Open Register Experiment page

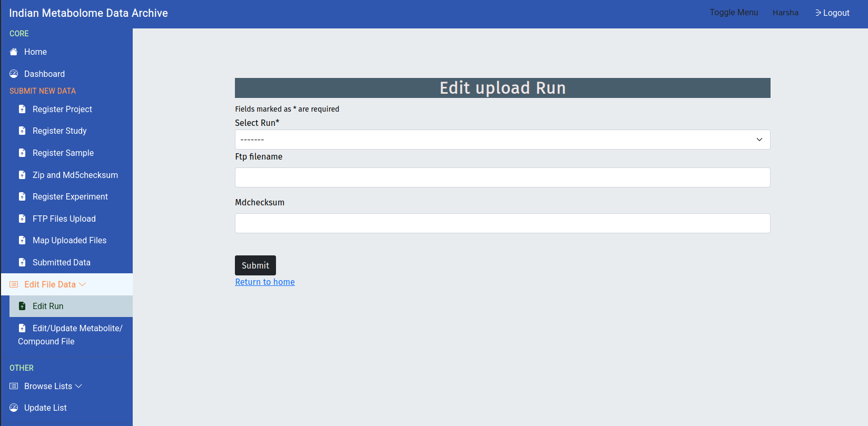point(70,196)
